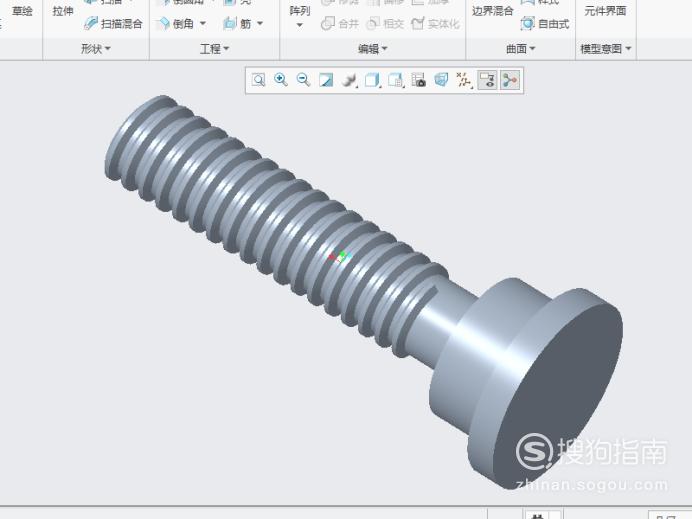
Task: Click the 扫描混合 swept blend icon
Action: 91,23
